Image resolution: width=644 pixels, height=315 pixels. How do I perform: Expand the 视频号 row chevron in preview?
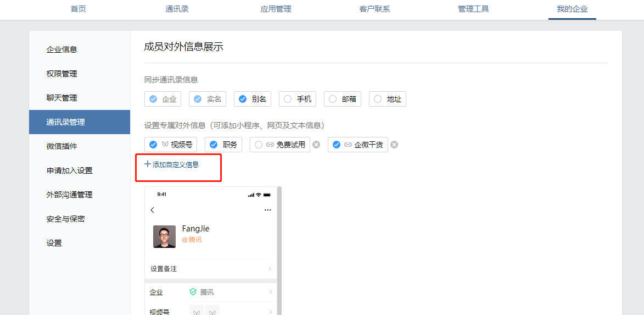[x=270, y=311]
